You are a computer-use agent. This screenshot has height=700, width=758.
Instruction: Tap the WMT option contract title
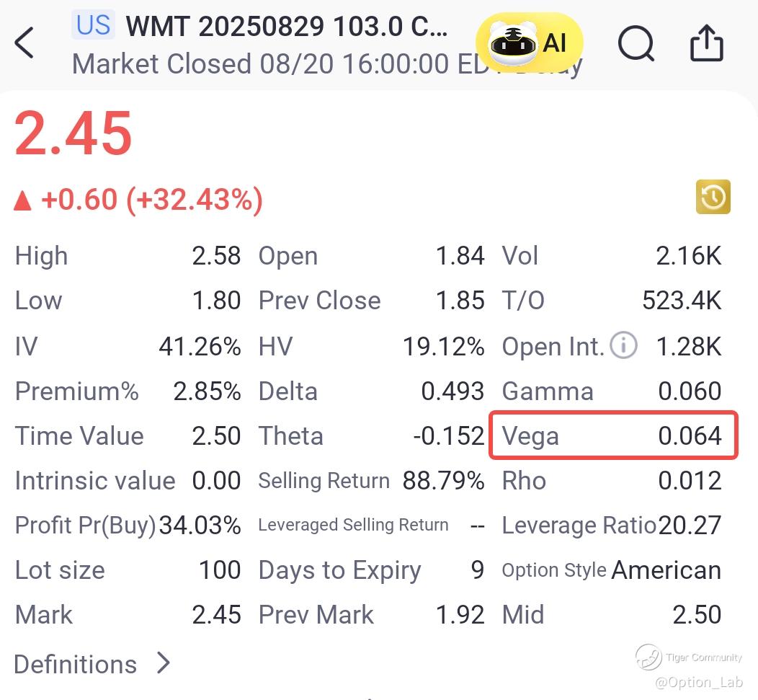pos(287,27)
